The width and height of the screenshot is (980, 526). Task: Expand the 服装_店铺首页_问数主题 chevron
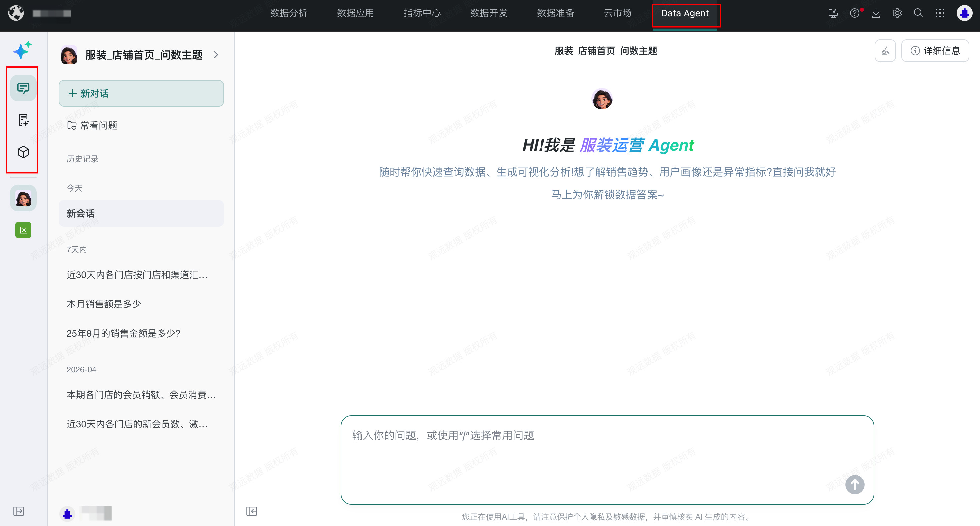[x=216, y=55]
